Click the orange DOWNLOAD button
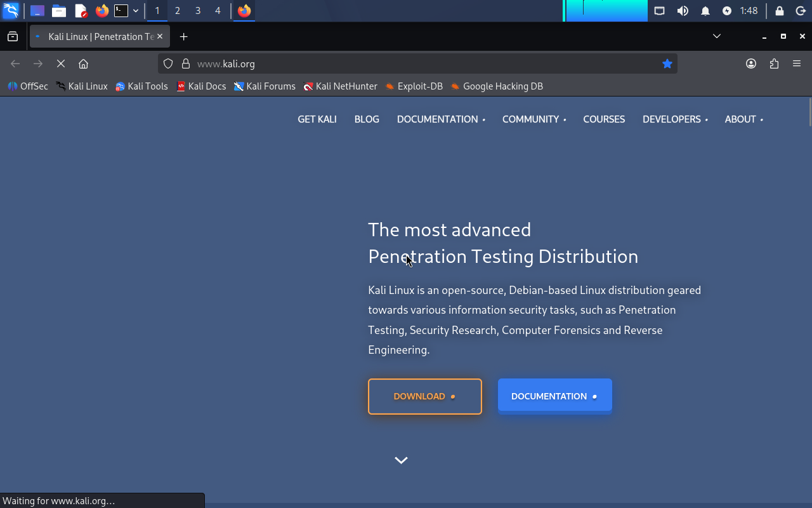Viewport: 812px width, 508px height. point(424,396)
